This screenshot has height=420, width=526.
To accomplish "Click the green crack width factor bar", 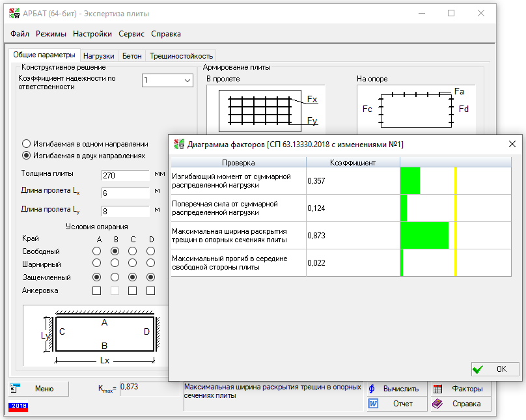I will click(x=424, y=235).
